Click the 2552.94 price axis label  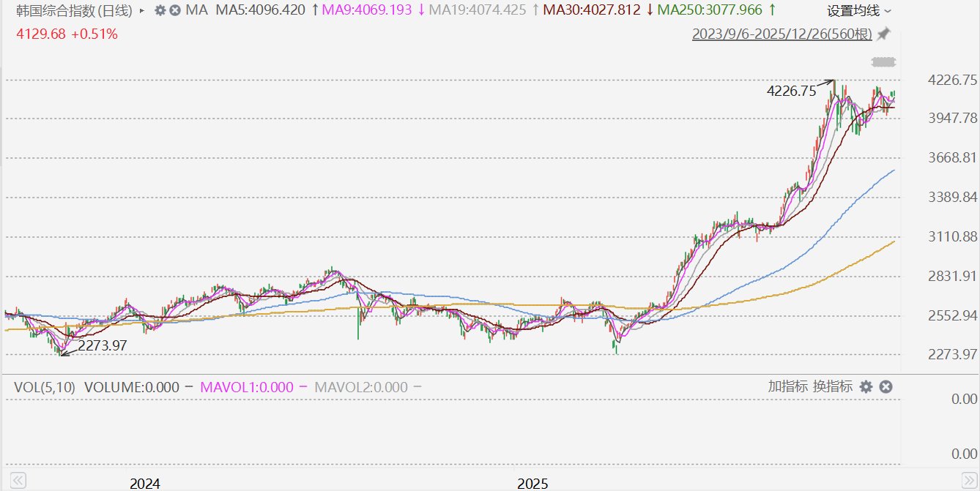(952, 316)
